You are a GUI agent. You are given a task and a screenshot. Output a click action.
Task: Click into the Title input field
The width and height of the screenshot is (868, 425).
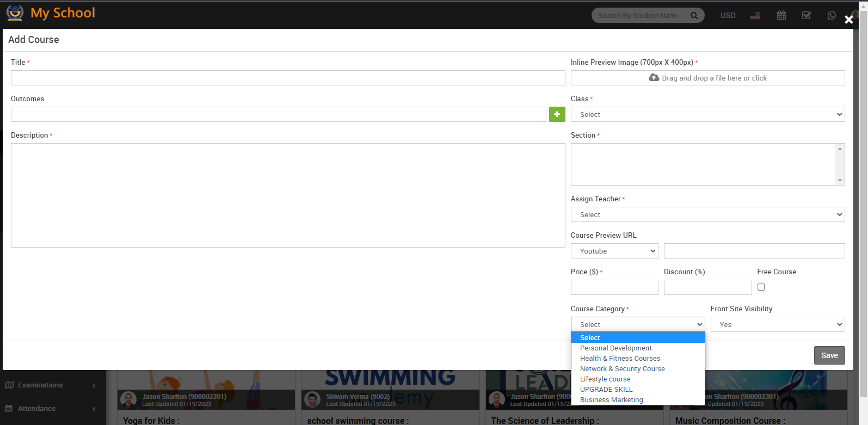(x=287, y=78)
